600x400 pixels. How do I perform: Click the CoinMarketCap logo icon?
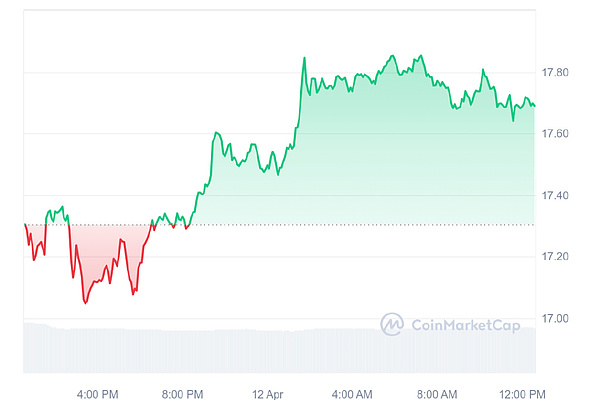392,323
